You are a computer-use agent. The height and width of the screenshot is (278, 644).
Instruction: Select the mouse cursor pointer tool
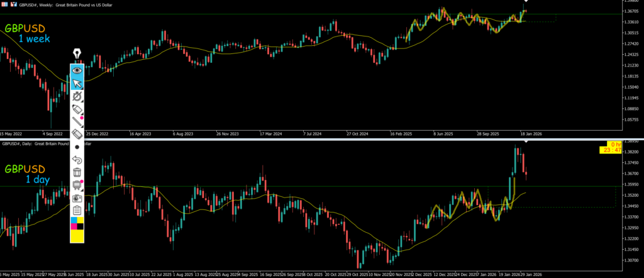77,84
